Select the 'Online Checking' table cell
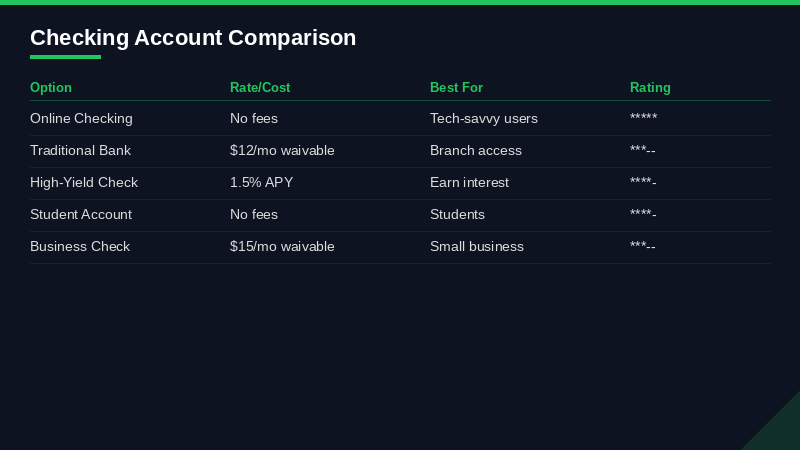The width and height of the screenshot is (800, 450). [x=81, y=119]
